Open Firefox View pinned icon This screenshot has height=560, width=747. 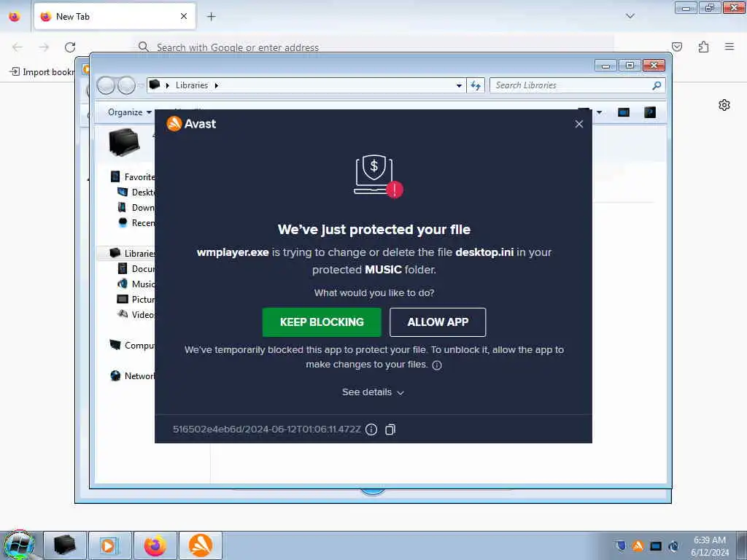pyautogui.click(x=15, y=17)
